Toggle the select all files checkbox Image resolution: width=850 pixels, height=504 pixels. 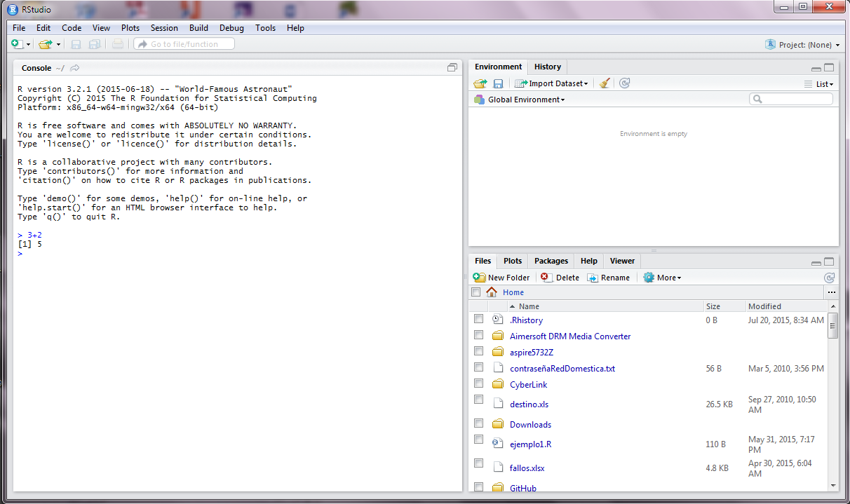point(476,292)
